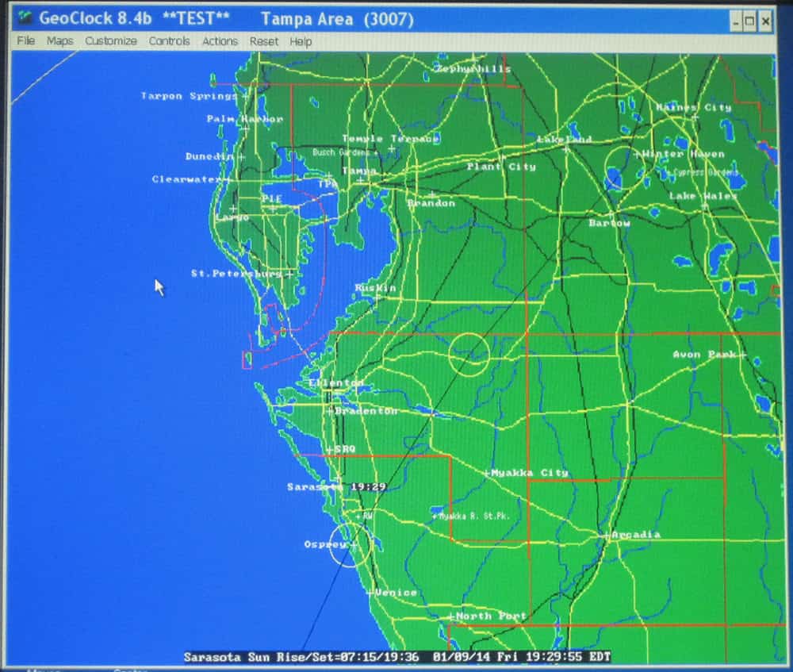Click the Lake Wales label
The height and width of the screenshot is (672, 793).
click(703, 196)
